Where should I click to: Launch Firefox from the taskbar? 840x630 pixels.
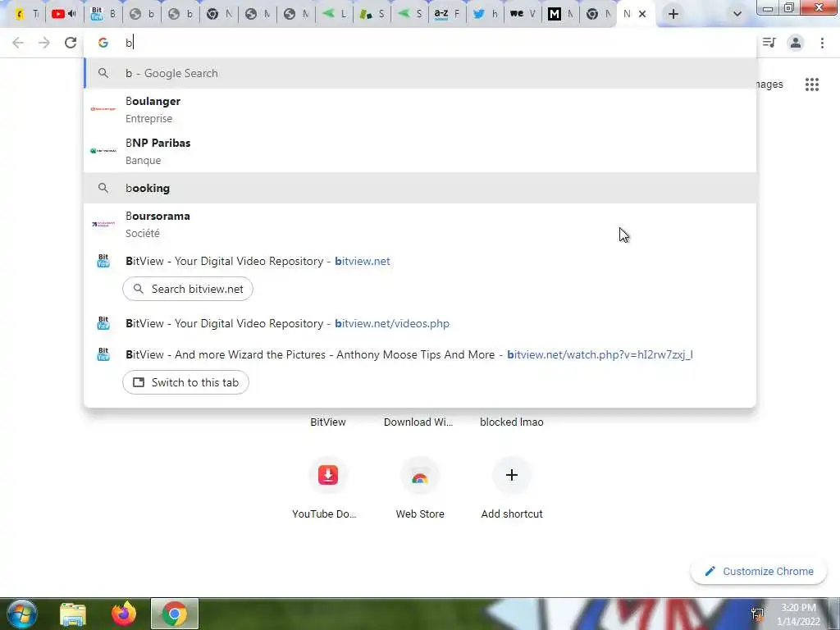pyautogui.click(x=124, y=614)
